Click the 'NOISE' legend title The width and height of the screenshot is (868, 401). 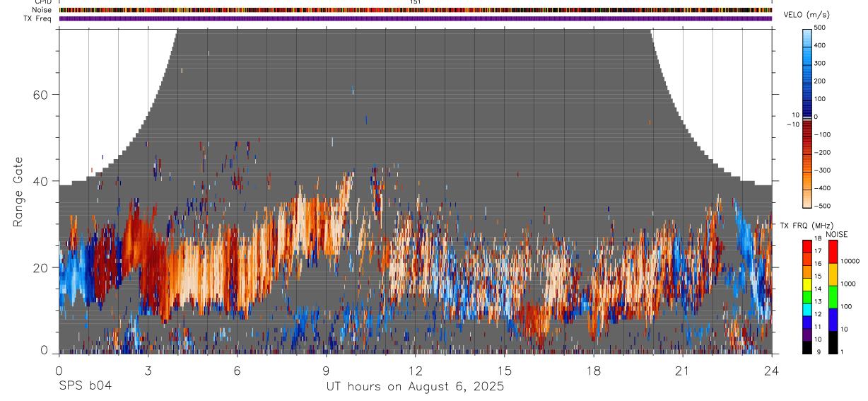(x=837, y=235)
